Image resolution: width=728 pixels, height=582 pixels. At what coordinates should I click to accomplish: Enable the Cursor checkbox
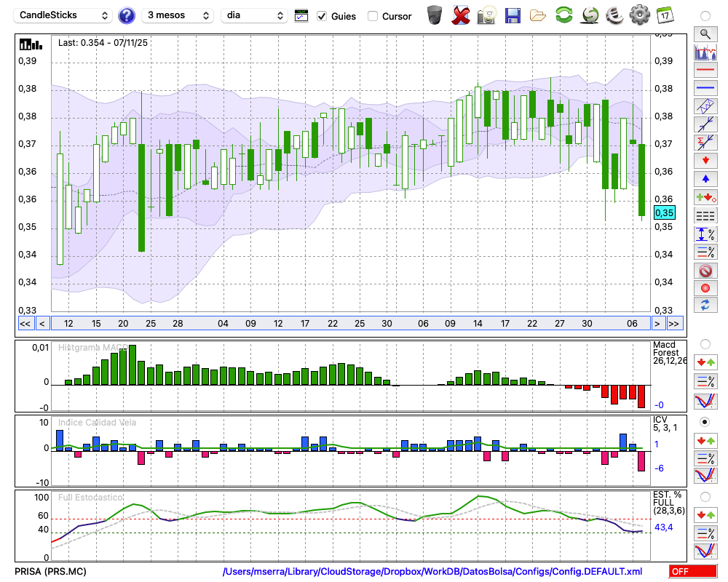pos(372,16)
